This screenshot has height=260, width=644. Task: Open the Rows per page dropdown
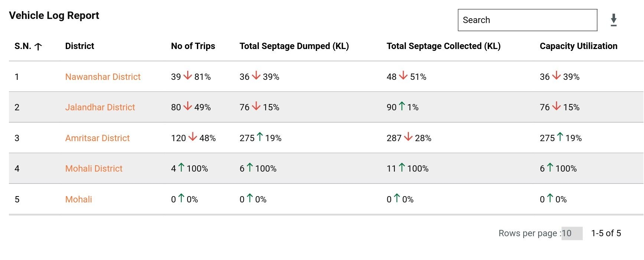pyautogui.click(x=572, y=233)
